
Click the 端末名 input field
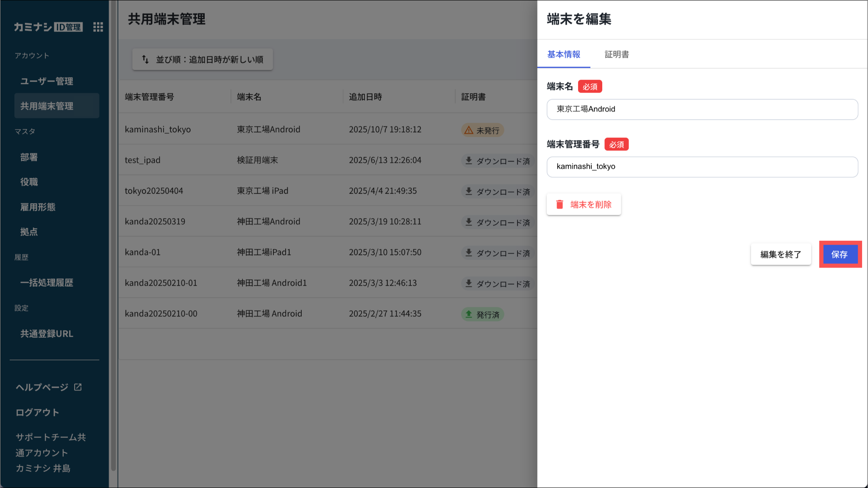(x=702, y=109)
